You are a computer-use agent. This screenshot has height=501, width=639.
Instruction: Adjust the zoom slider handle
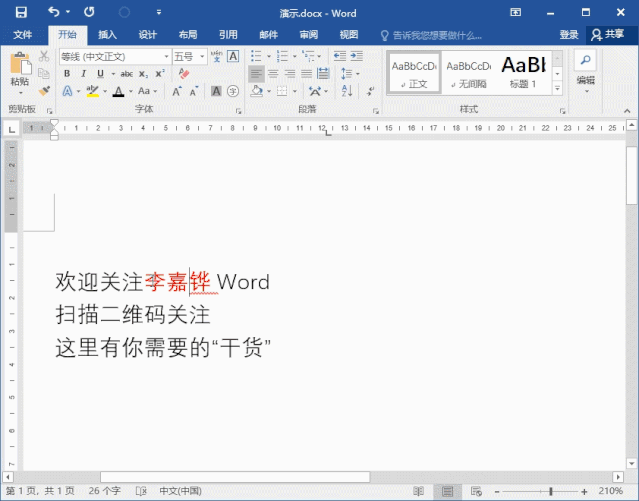pyautogui.click(x=551, y=491)
